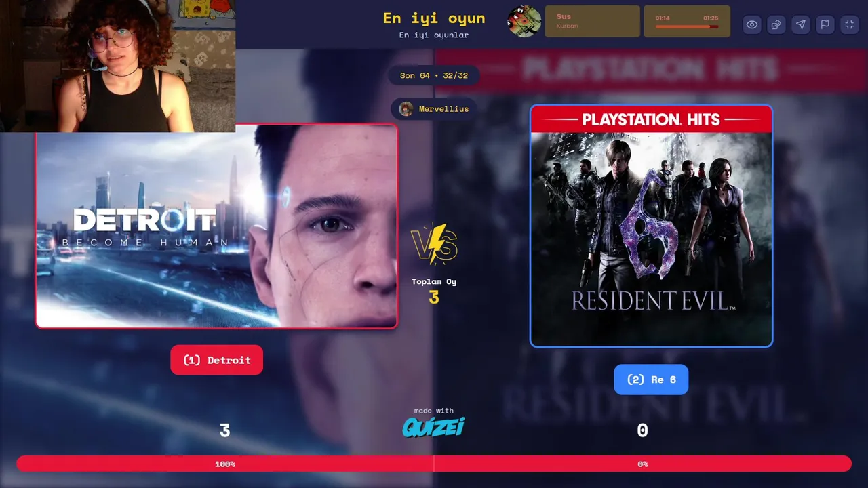This screenshot has width=868, height=488.
Task: Click the dice randomize icon
Action: (776, 25)
